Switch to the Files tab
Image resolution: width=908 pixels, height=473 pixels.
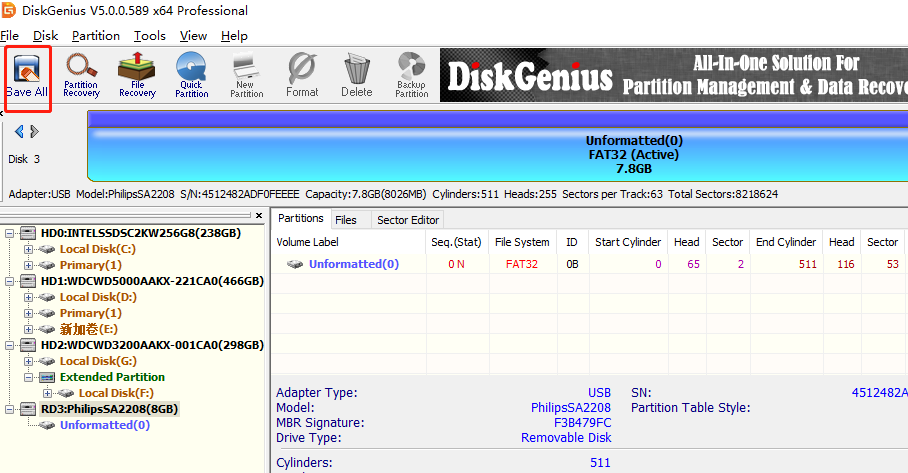[x=346, y=220]
